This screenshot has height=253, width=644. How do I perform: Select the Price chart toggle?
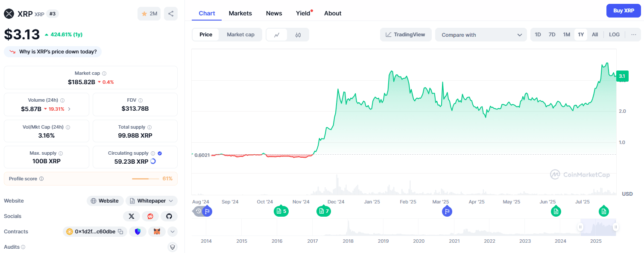(x=206, y=35)
